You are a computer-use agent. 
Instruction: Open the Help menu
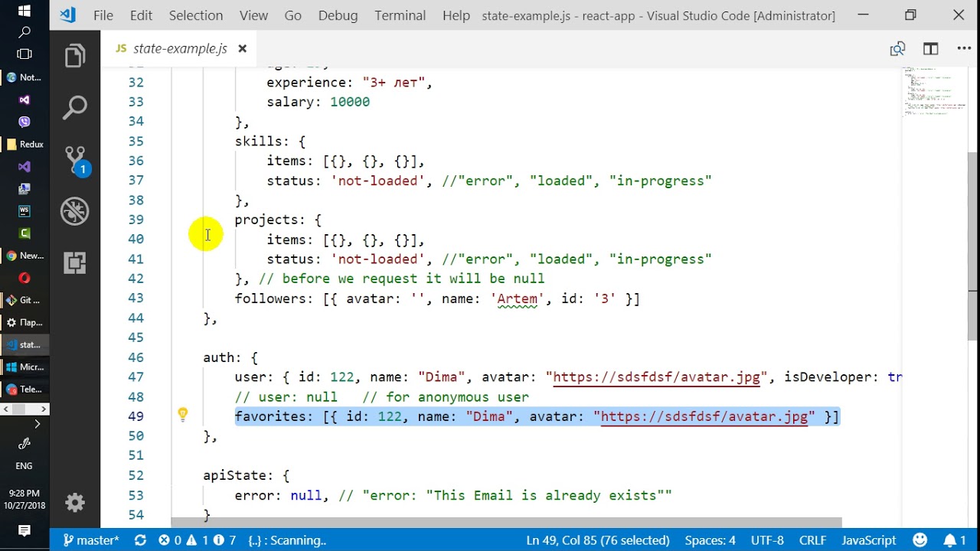pos(456,15)
